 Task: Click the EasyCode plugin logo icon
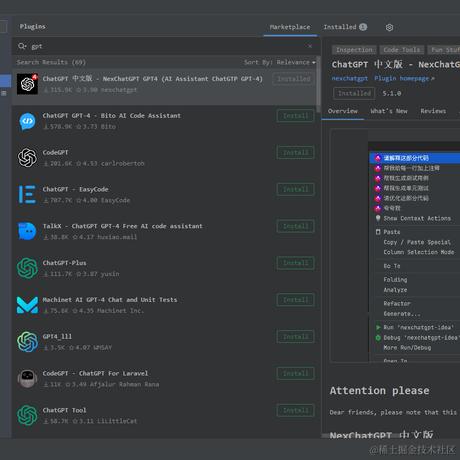pyautogui.click(x=27, y=194)
